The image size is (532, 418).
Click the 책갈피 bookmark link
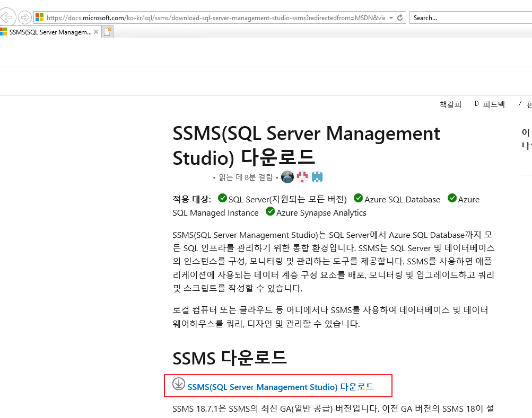450,104
